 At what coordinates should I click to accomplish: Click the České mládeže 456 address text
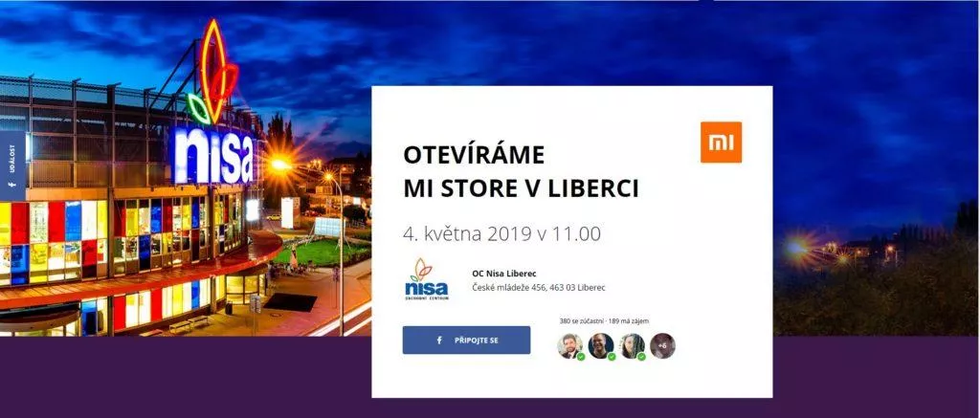(x=511, y=288)
